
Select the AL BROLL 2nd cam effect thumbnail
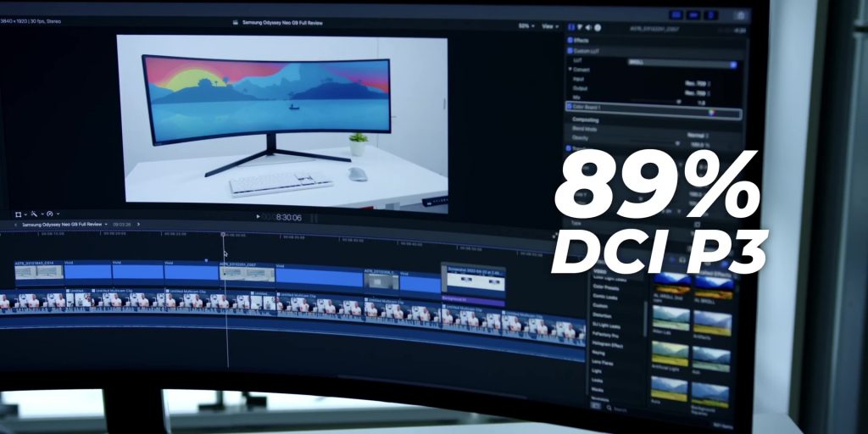coord(672,284)
